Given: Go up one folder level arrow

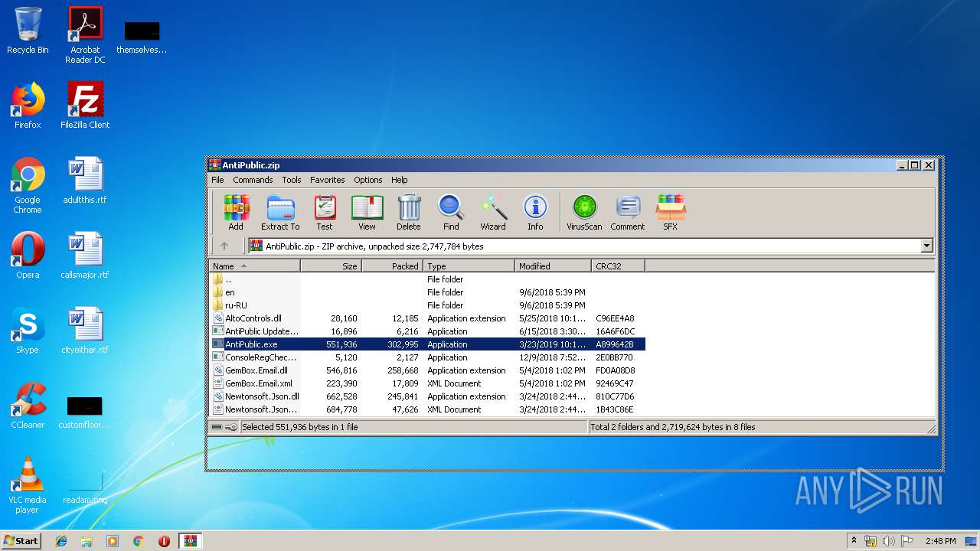Looking at the screenshot, I should click(224, 246).
